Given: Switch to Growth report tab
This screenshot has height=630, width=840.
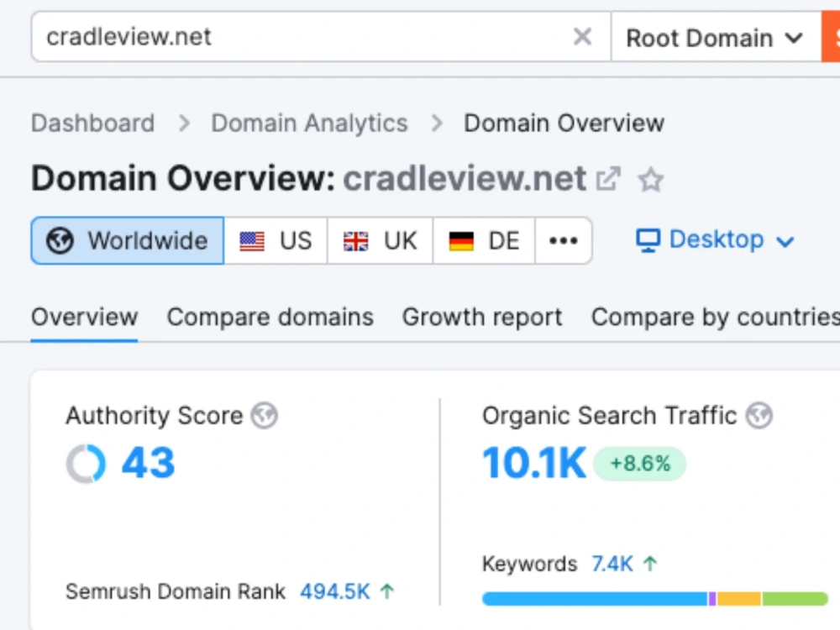Looking at the screenshot, I should tap(482, 318).
